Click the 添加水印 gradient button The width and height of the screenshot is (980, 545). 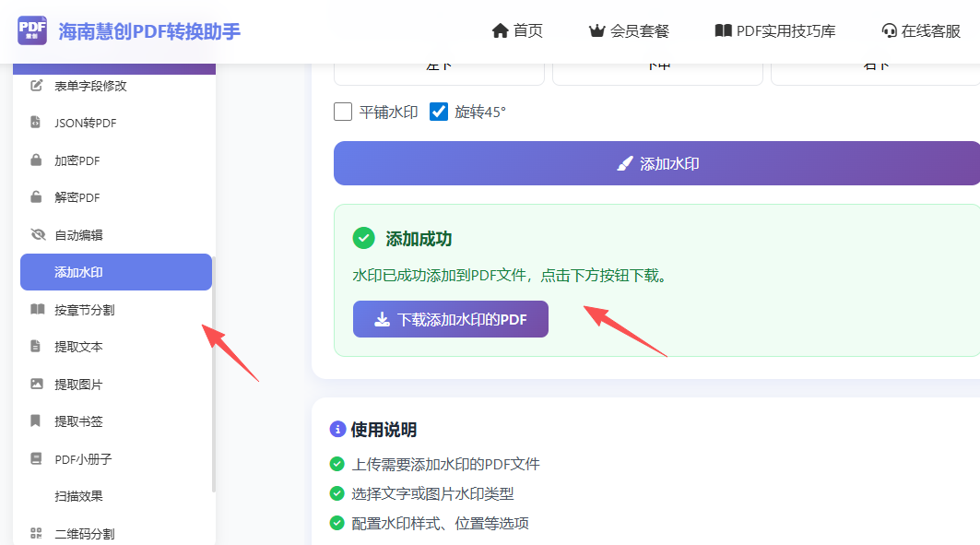(x=657, y=163)
